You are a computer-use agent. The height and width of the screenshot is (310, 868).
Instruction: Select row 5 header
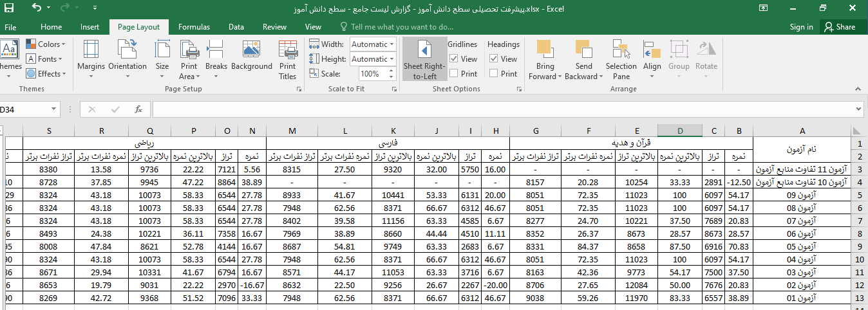860,195
